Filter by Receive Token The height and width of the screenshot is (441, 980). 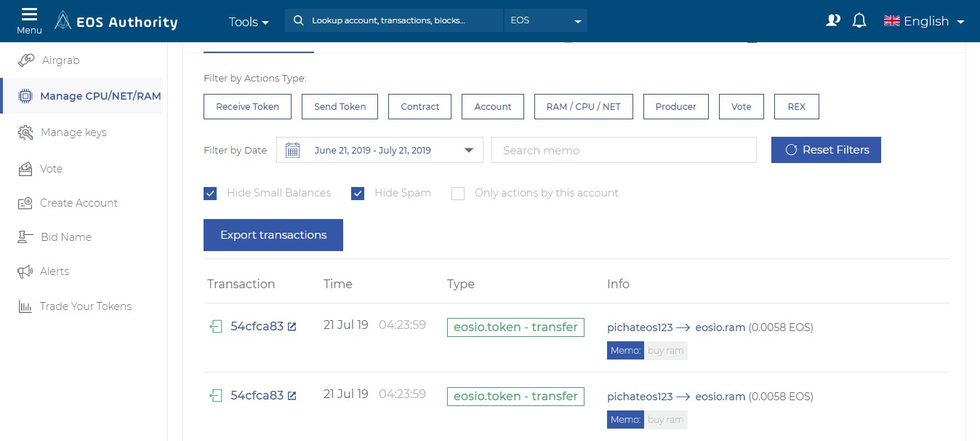247,106
